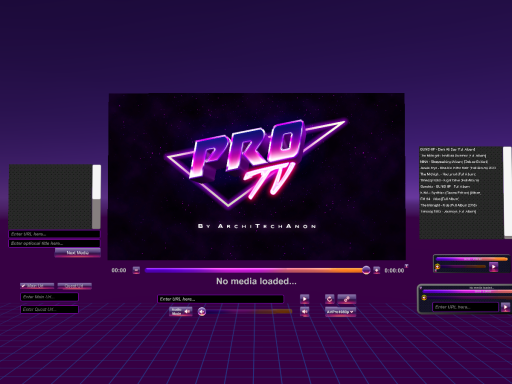Image resolution: width=512 pixels, height=384 pixels.
Task: Click the seek bar on the compact URL controller
Action: point(467,291)
